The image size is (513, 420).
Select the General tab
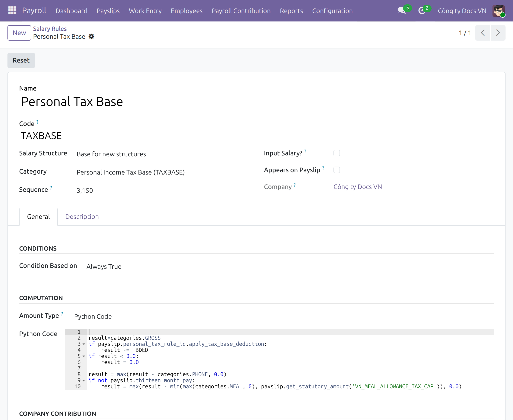pyautogui.click(x=38, y=217)
